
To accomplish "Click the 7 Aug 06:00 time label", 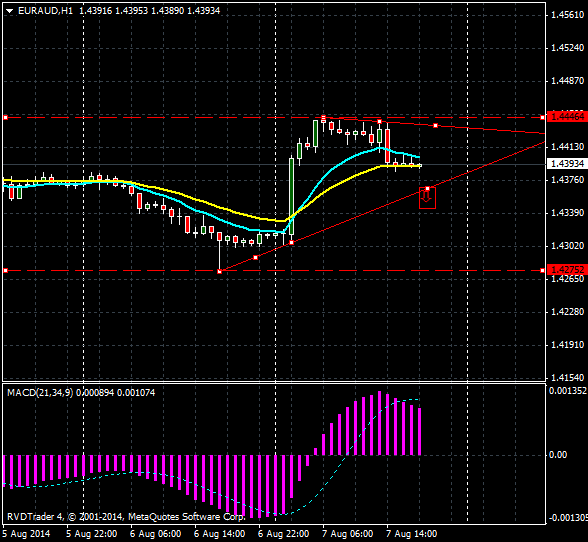I will tap(348, 533).
